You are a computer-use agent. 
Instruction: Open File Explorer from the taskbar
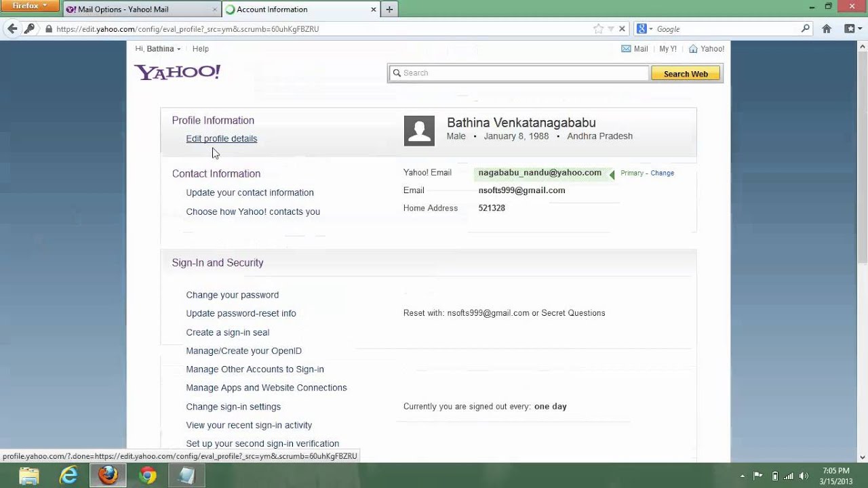coord(29,476)
